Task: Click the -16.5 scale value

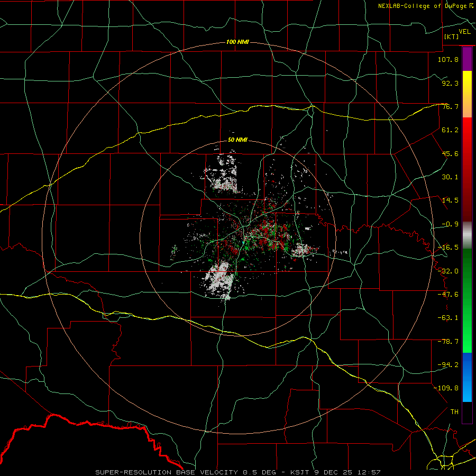Action: click(448, 248)
